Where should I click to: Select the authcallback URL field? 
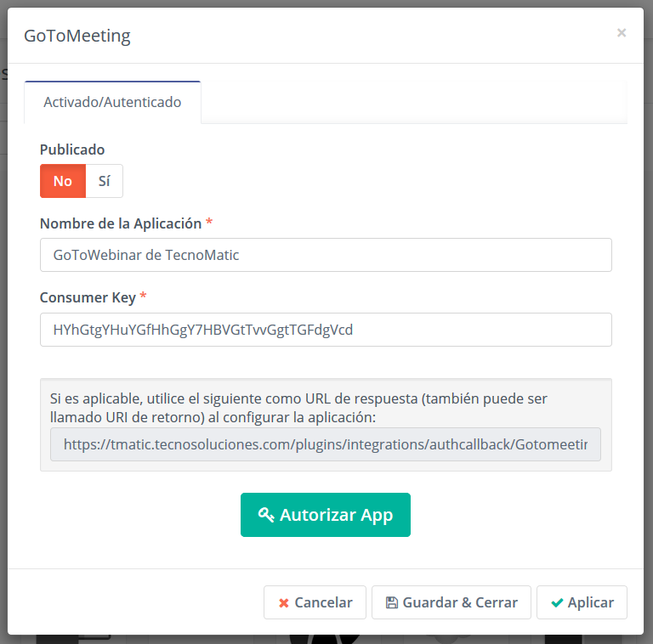[326, 444]
